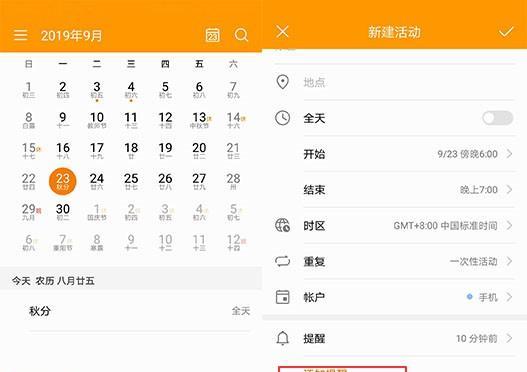
Task: Select 一次性活动 repeat value
Action: point(473,261)
